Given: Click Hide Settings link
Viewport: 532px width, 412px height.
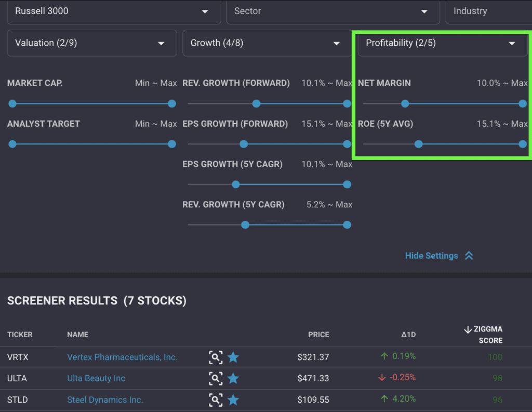Looking at the screenshot, I should pos(432,256).
